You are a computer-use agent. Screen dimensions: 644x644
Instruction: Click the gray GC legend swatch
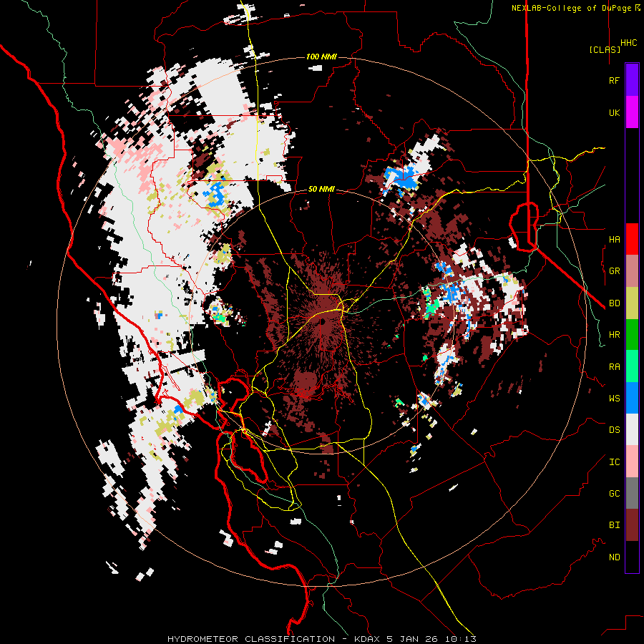[632, 493]
